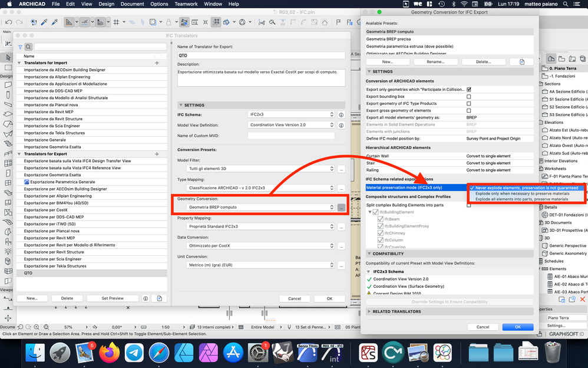Collapse the Translators for Import group
This screenshot has width=588, height=368.
pyautogui.click(x=19, y=63)
